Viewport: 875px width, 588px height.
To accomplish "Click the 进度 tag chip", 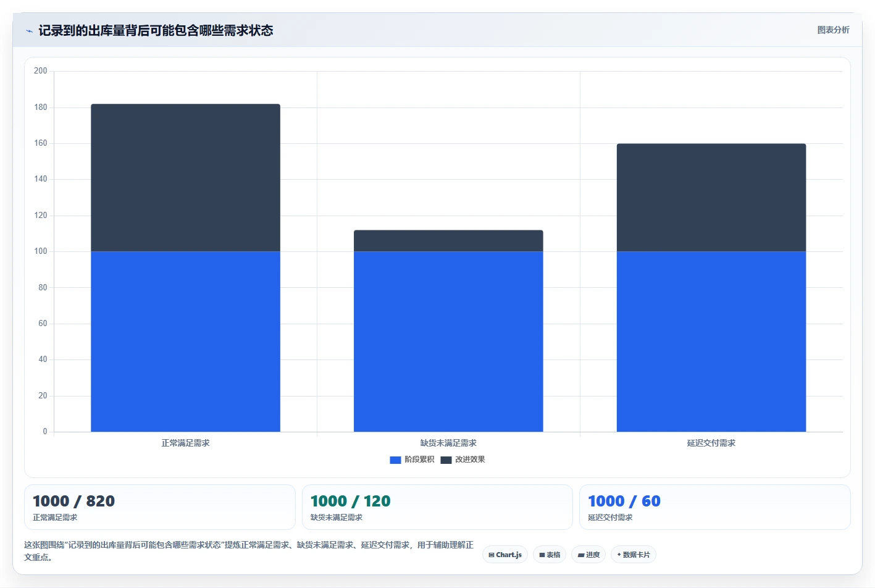I will point(588,555).
